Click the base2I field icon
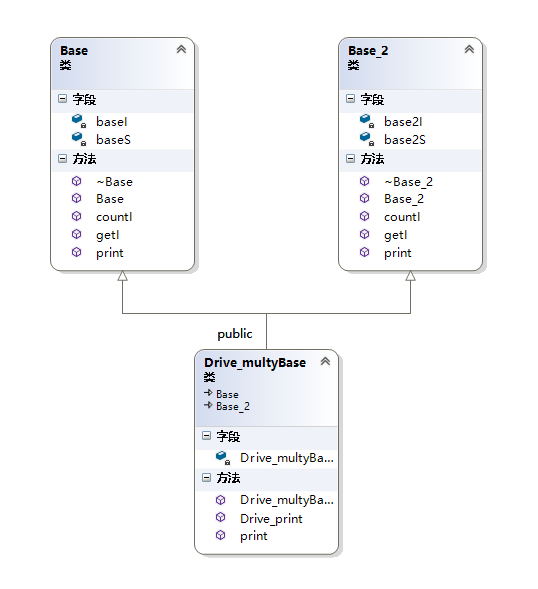This screenshot has height=589, width=538. 367,121
